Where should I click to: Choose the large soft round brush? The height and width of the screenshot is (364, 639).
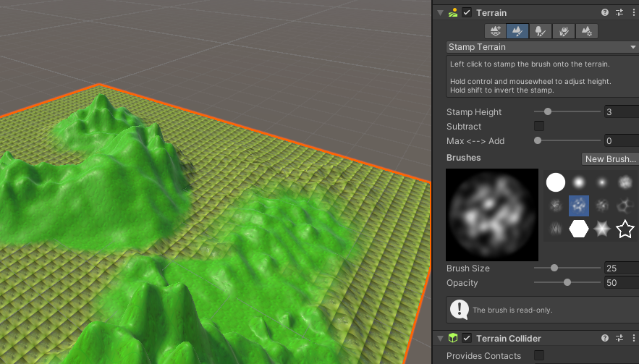(x=579, y=182)
